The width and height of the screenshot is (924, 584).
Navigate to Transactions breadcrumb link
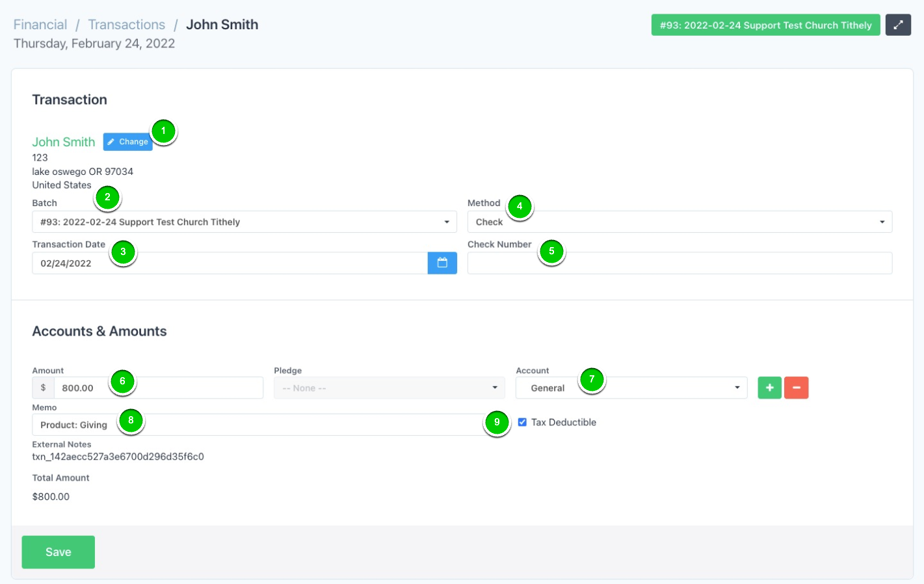127,25
